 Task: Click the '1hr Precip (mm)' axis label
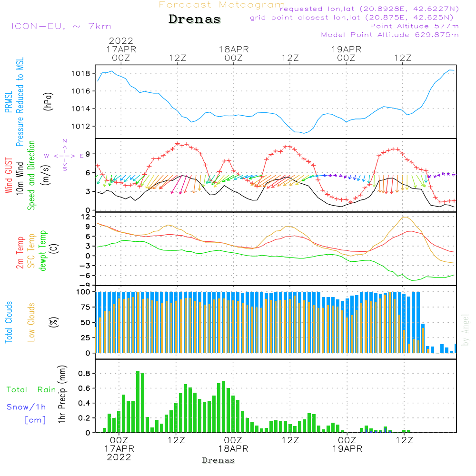pyautogui.click(x=62, y=394)
